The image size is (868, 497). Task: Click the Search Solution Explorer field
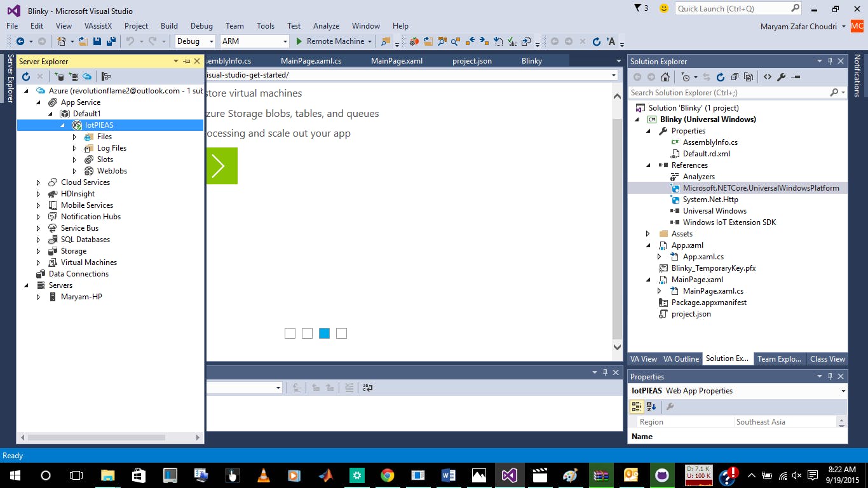pos(737,92)
